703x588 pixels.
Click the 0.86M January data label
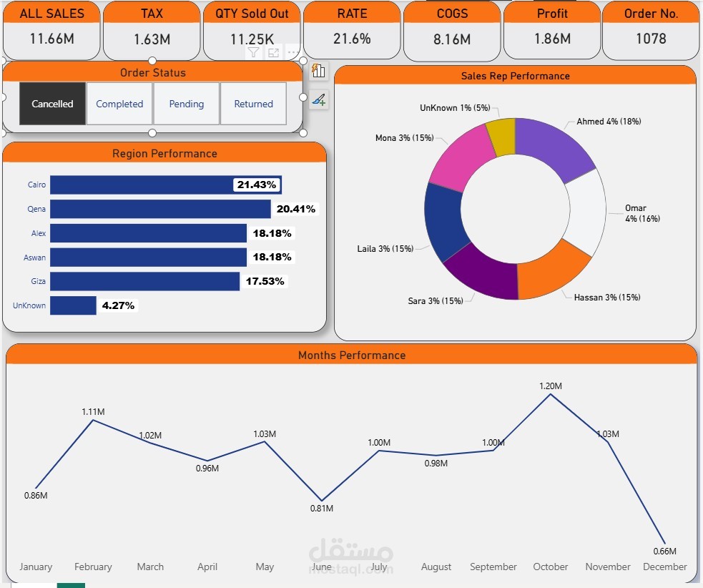[36, 495]
